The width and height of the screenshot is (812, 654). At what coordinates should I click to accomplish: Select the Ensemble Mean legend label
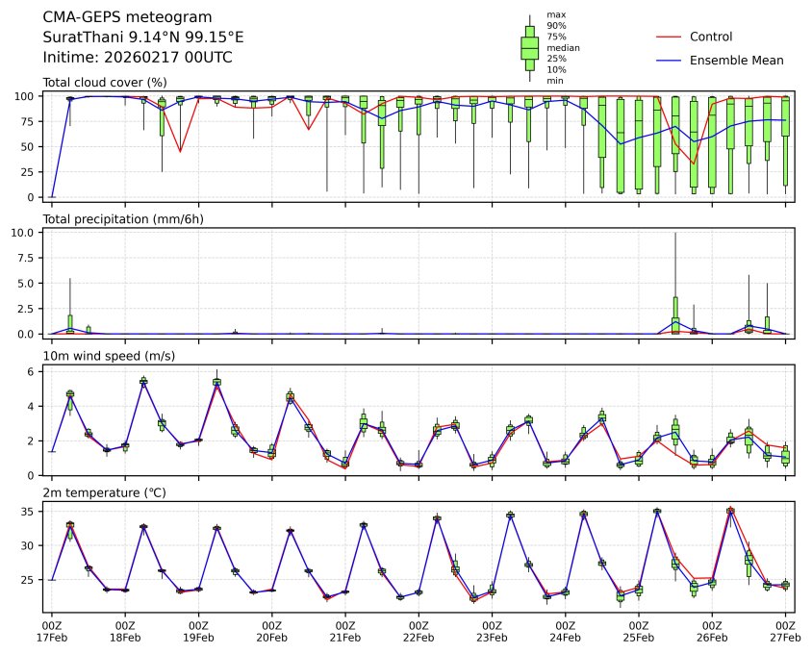tap(737, 60)
